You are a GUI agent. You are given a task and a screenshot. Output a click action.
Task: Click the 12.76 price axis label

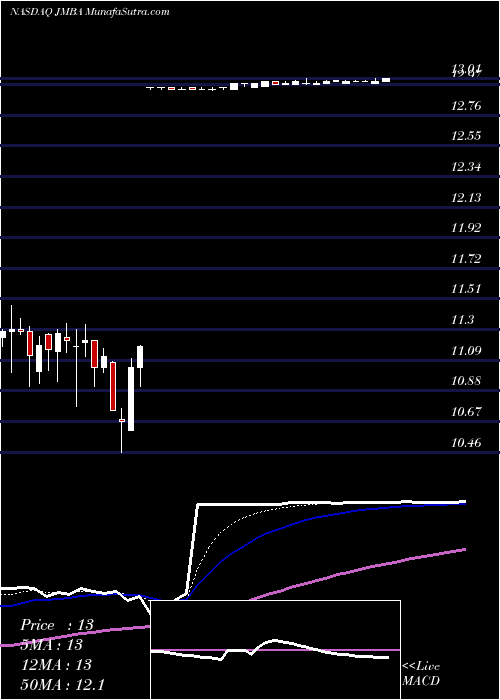click(467, 106)
